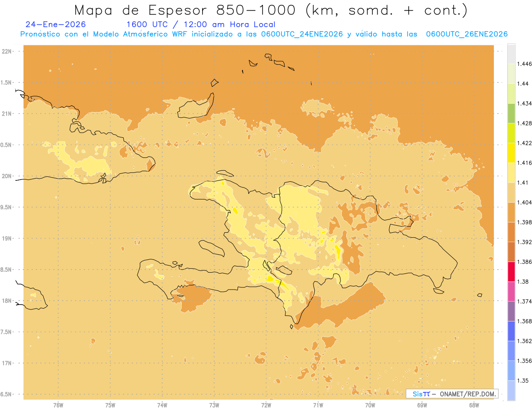Click the legend value '1.38'
This screenshot has width=532, height=411.
coord(524,282)
